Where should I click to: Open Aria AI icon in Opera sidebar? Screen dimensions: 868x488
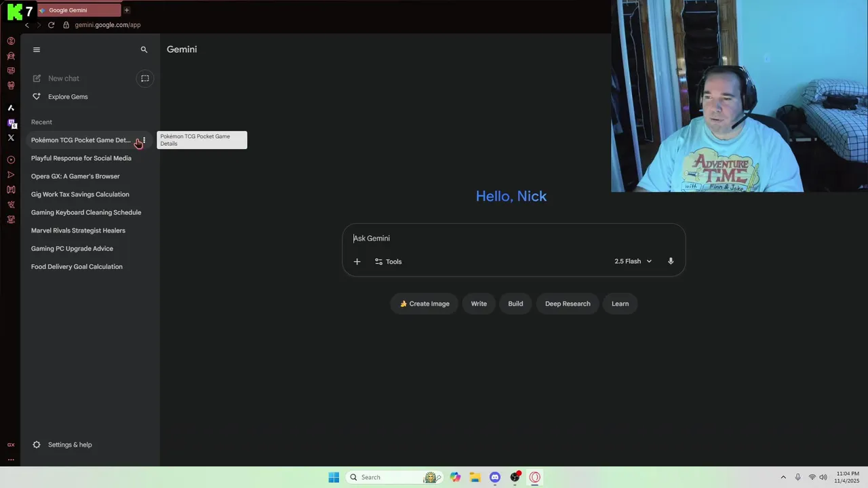(11, 108)
